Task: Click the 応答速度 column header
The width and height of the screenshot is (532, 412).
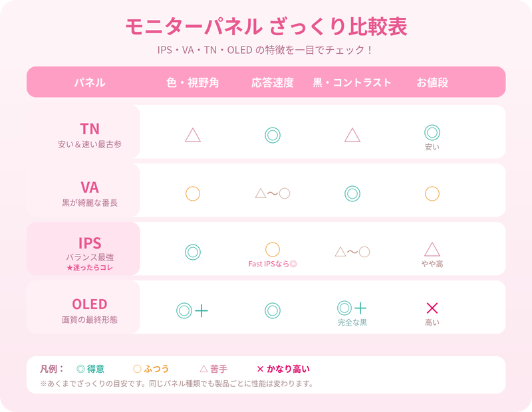Action: [273, 82]
